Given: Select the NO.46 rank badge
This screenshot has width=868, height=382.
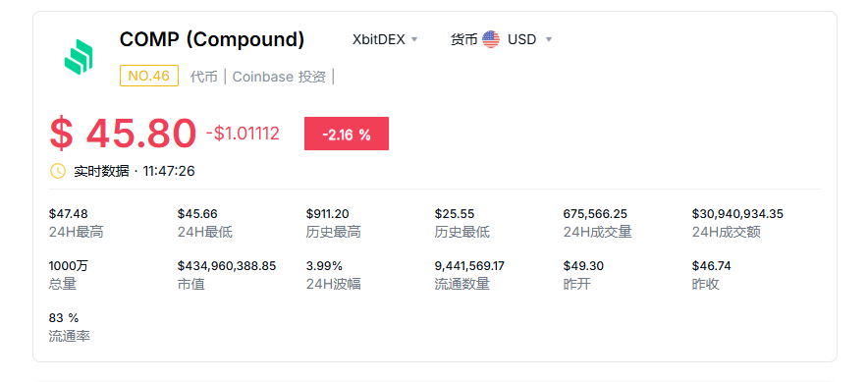Looking at the screenshot, I should [x=149, y=76].
